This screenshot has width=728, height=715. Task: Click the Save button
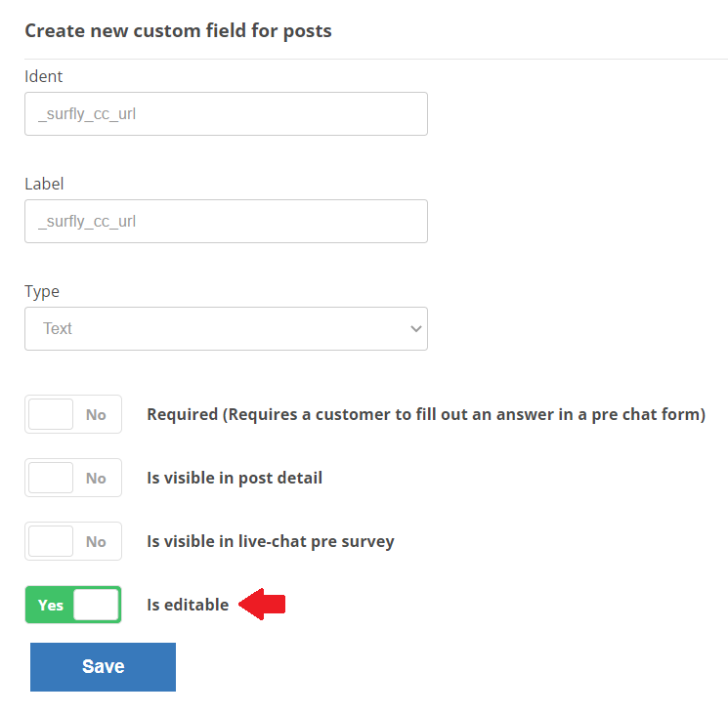(x=103, y=667)
